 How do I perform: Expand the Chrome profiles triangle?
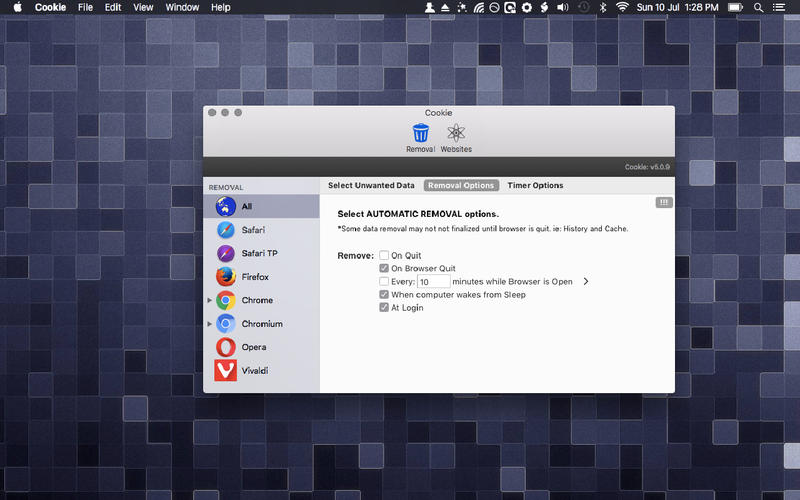pyautogui.click(x=209, y=301)
